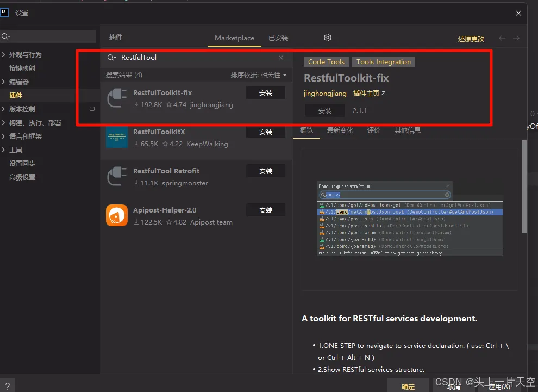Click the 搜索结果 (4) label
Image resolution: width=538 pixels, height=392 pixels.
(x=124, y=75)
